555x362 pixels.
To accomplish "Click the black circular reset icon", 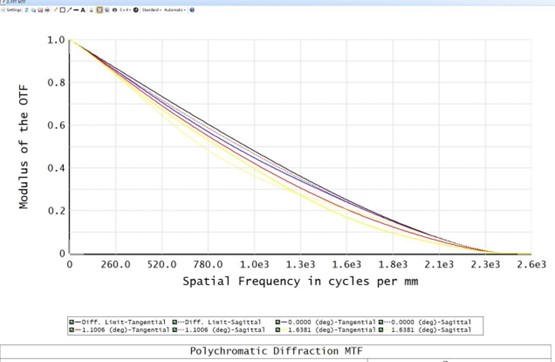I will click(x=136, y=10).
